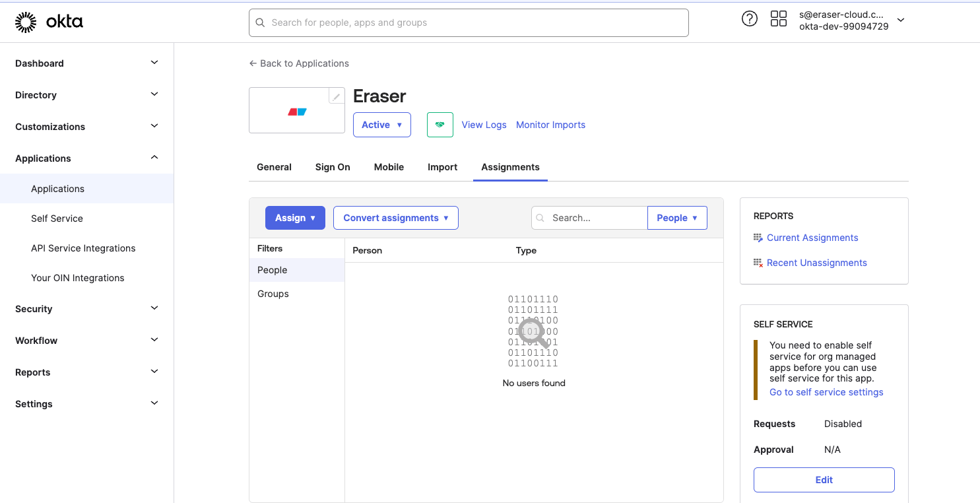The width and height of the screenshot is (980, 503).
Task: Open the apps grid icon
Action: pyautogui.click(x=779, y=19)
